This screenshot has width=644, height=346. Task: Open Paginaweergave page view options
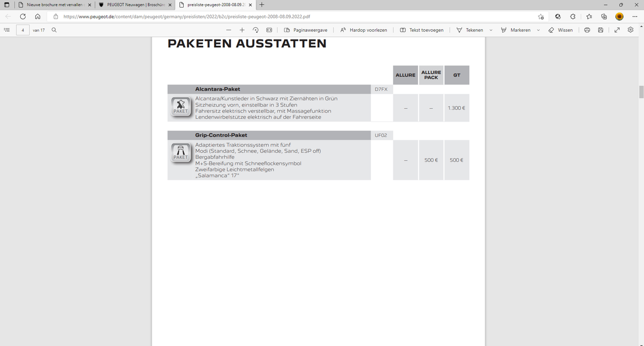point(305,30)
